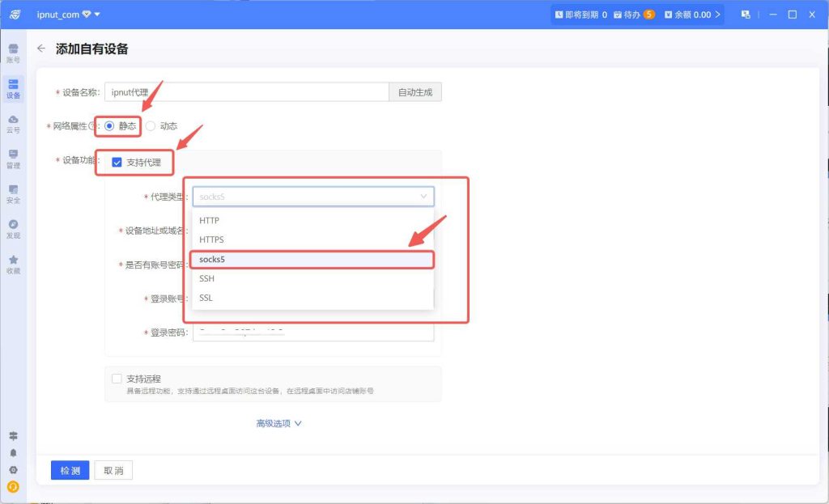Image resolution: width=829 pixels, height=504 pixels.
Task: Expand 高级选项 advanced options
Action: pyautogui.click(x=278, y=423)
